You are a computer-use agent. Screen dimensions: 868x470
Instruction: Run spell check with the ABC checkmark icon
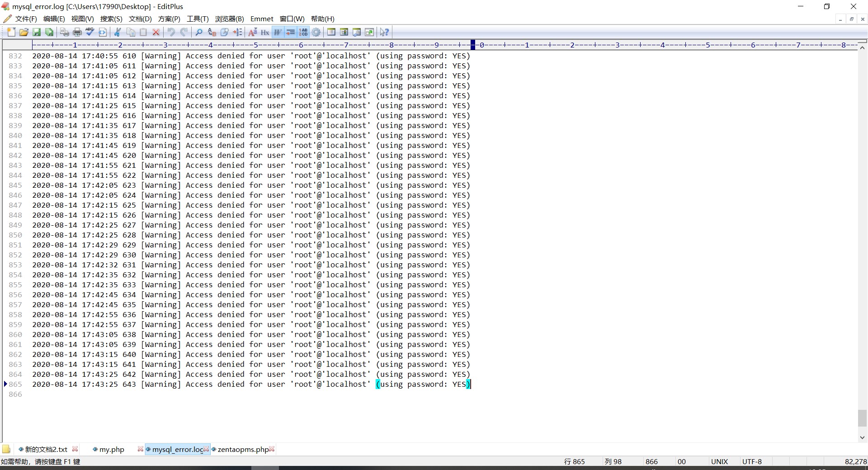tap(90, 32)
